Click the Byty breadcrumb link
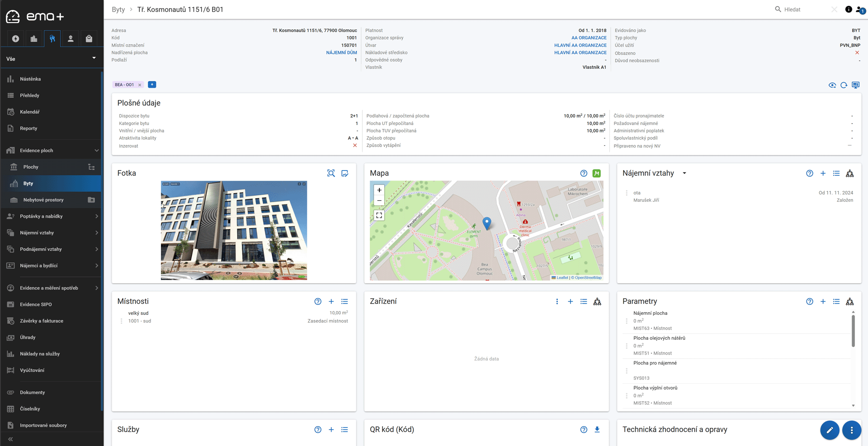Image resolution: width=868 pixels, height=446 pixels. click(x=118, y=9)
